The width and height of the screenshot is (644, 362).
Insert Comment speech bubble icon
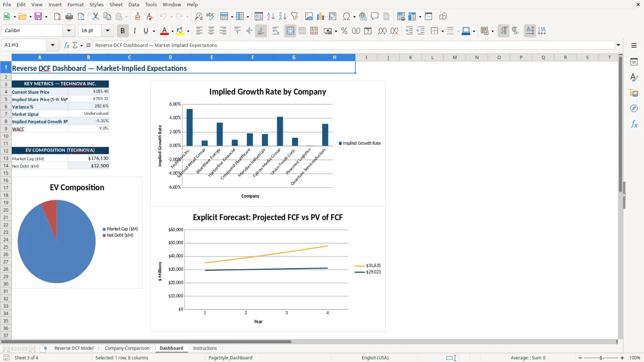tap(375, 17)
